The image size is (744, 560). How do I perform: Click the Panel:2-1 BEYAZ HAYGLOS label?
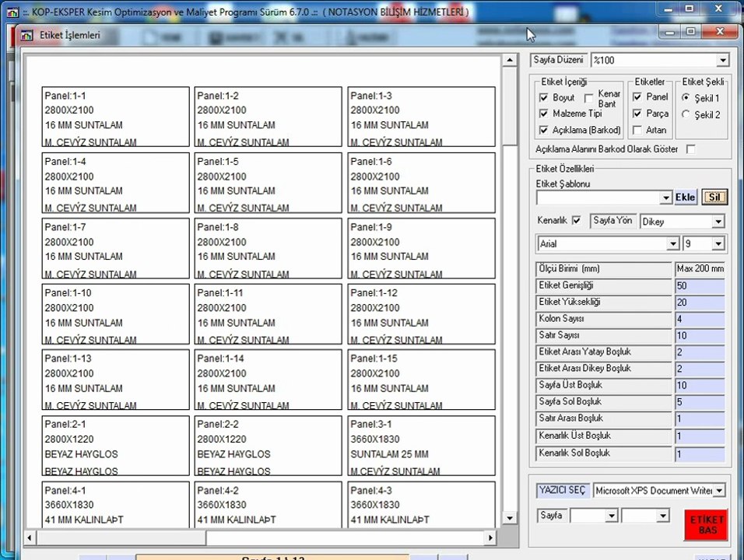(116, 446)
